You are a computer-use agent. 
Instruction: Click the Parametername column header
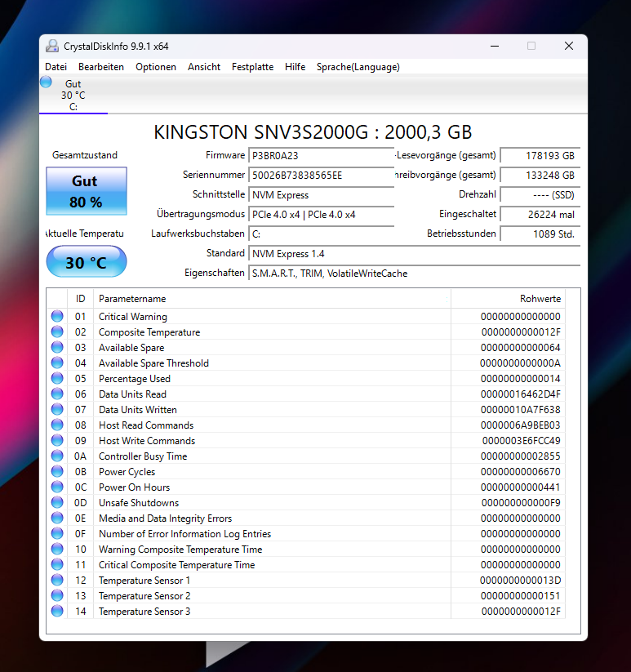[x=272, y=299]
